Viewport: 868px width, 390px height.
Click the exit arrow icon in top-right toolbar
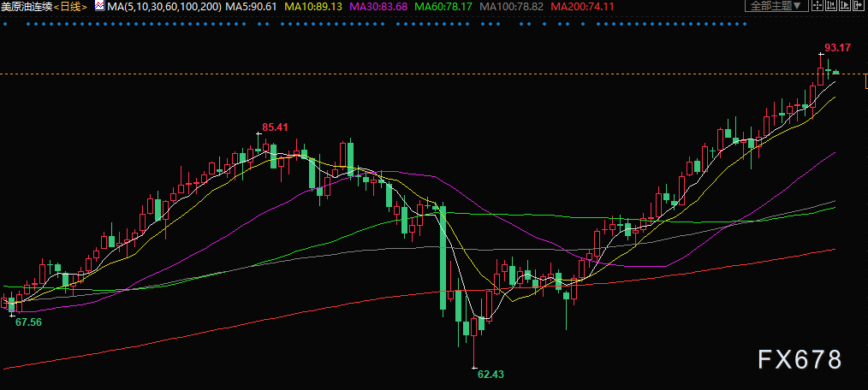coord(859,5)
